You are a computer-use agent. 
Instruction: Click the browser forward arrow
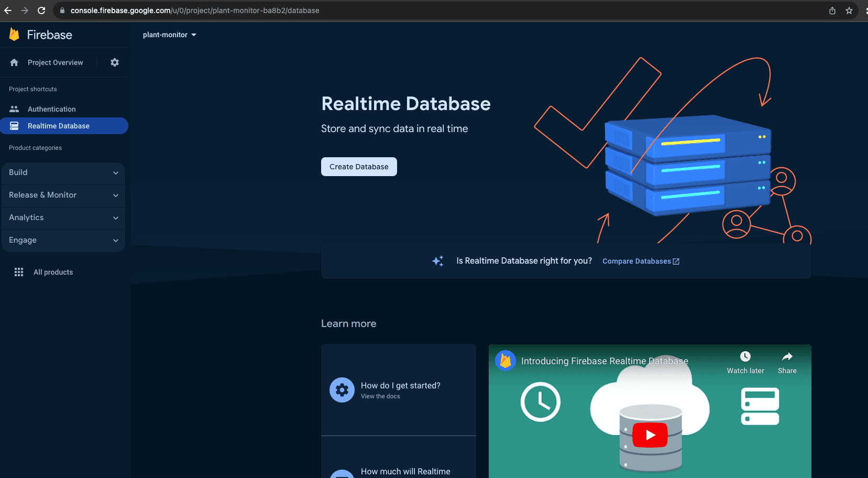[25, 10]
